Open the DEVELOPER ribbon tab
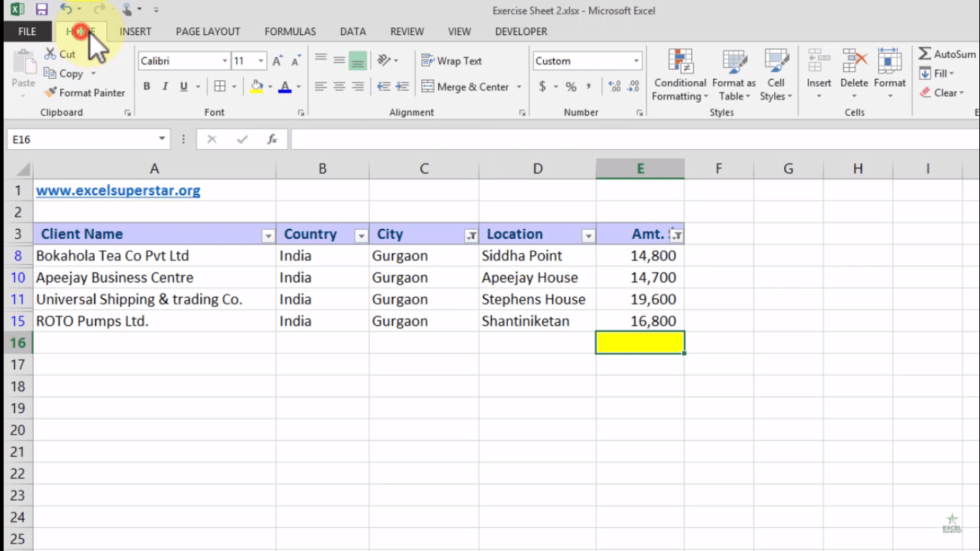This screenshot has height=551, width=980. (x=520, y=32)
